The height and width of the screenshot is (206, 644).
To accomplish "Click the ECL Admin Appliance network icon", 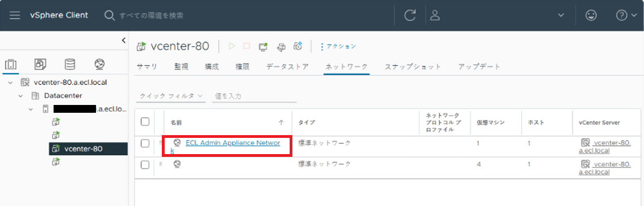I will tap(177, 143).
